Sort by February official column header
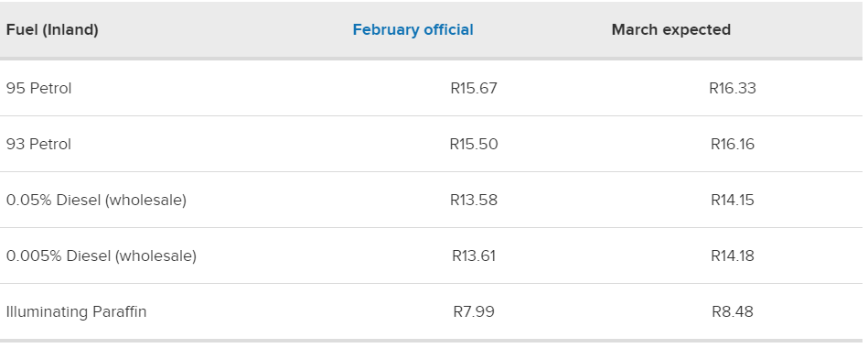The width and height of the screenshot is (868, 348). point(413,30)
